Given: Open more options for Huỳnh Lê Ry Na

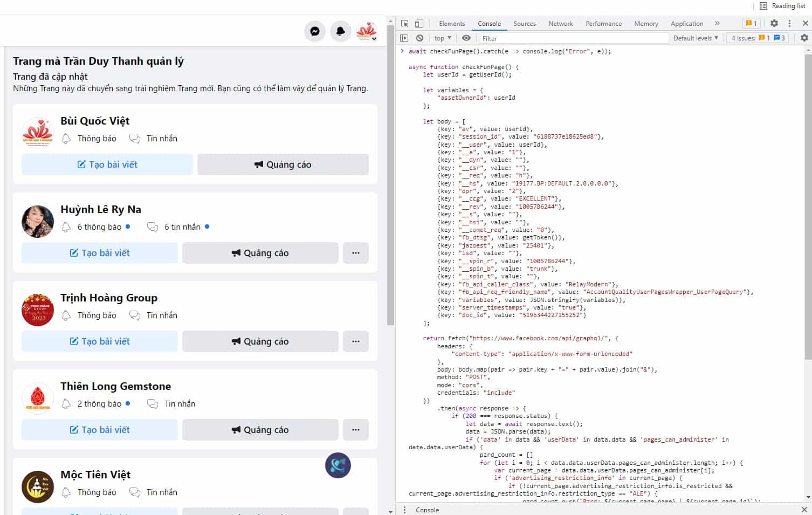Looking at the screenshot, I should [356, 253].
